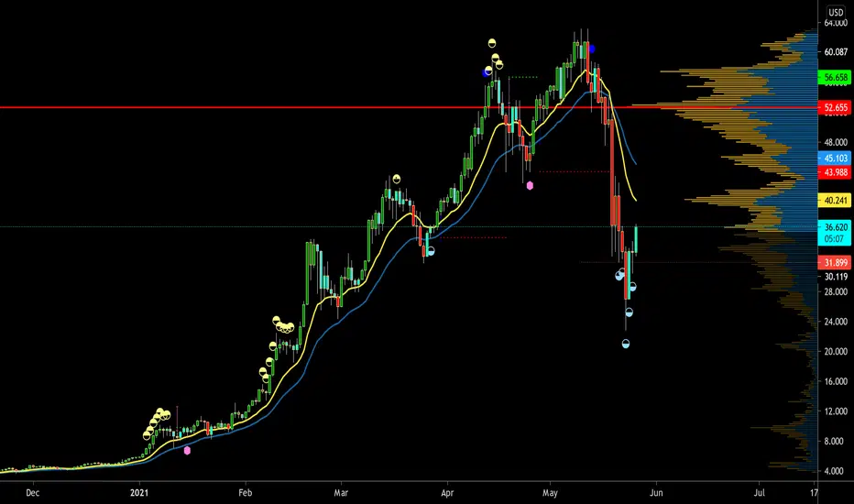Click the yellow 40.241 moving average label
Image resolution: width=854 pixels, height=504 pixels.
pyautogui.click(x=835, y=201)
